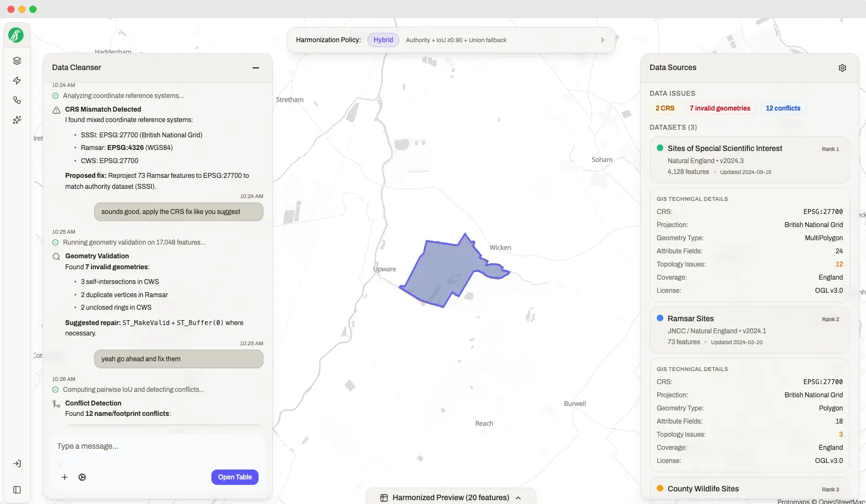
Task: Toggle the sidebar panel layout icon
Action: pyautogui.click(x=17, y=490)
